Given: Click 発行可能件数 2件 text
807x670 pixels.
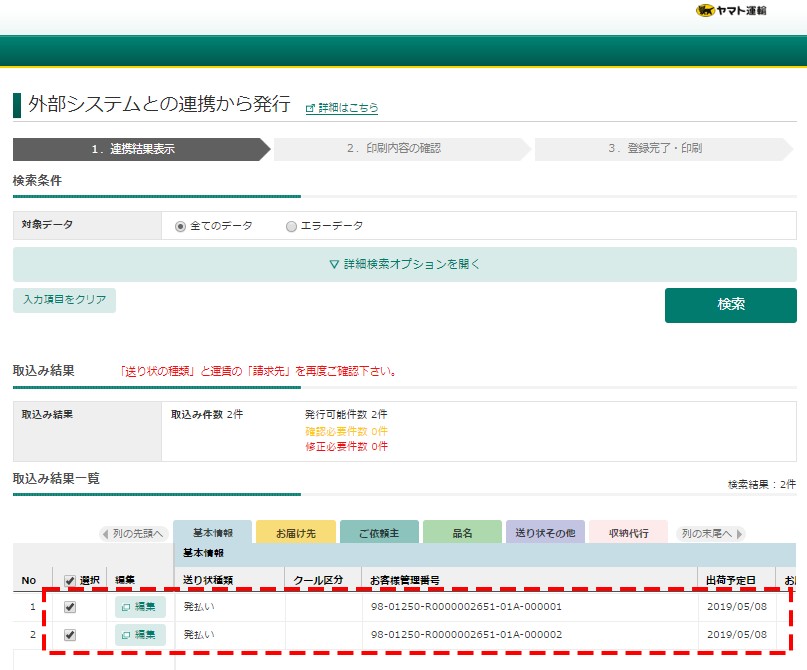Looking at the screenshot, I should coord(346,414).
